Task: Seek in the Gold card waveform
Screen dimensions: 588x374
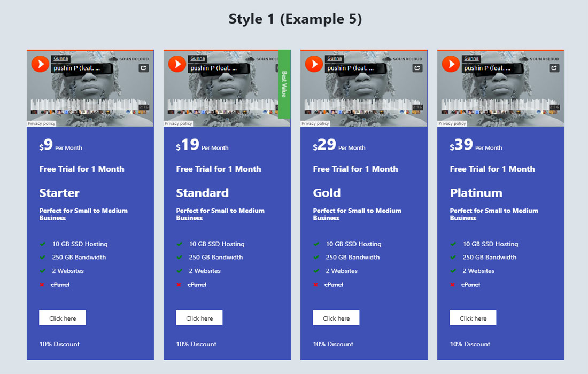Action: click(x=363, y=105)
